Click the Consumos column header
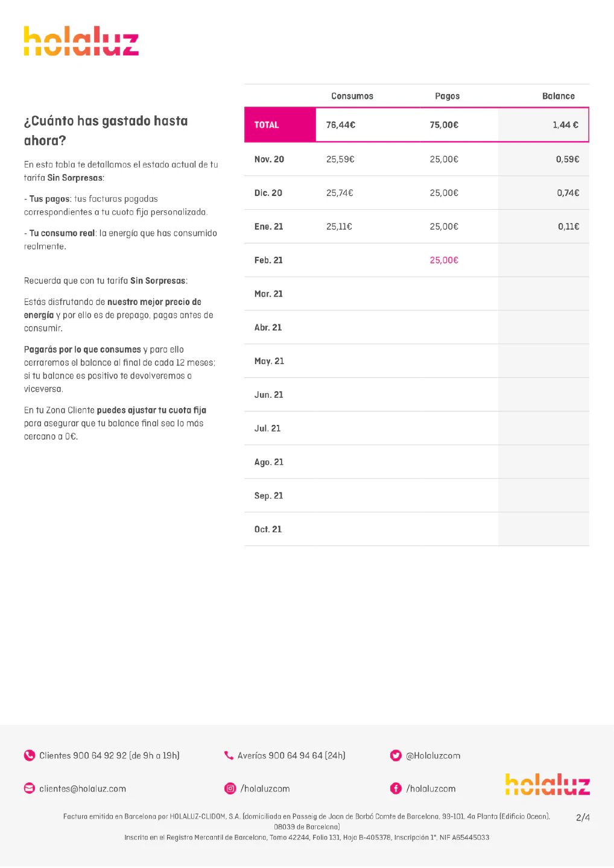This screenshot has height=868, width=614. pos(352,96)
